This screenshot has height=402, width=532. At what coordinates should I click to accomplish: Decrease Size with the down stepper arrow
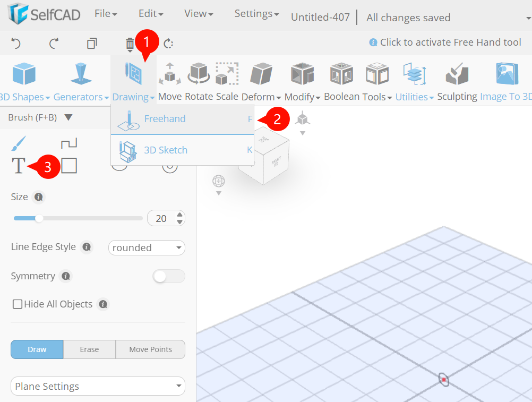[x=180, y=222]
